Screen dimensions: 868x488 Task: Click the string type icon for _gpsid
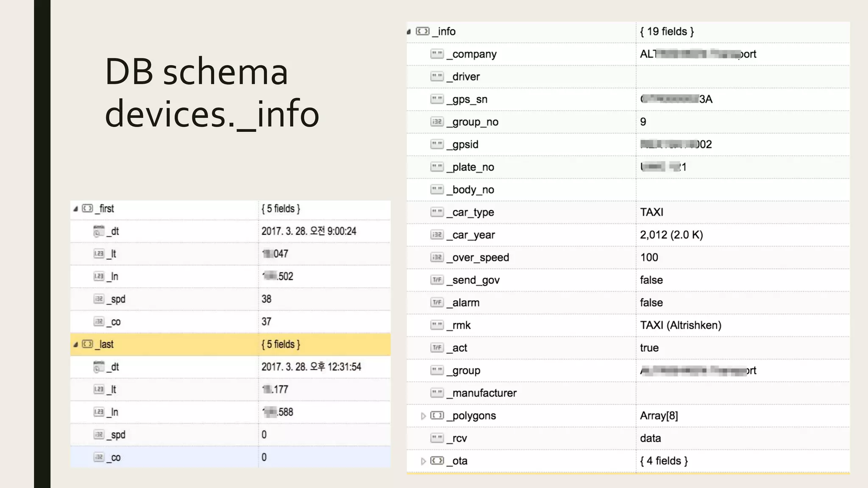[437, 144]
